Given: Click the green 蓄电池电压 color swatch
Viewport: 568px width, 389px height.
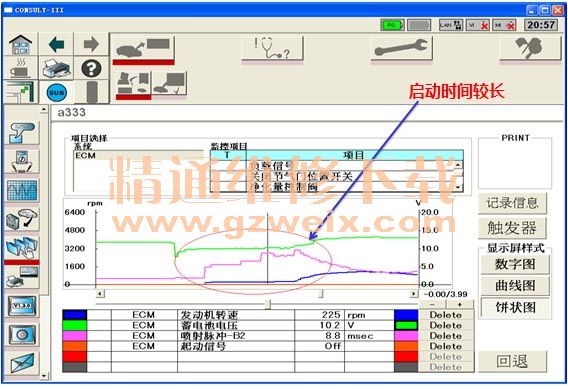Looking at the screenshot, I should click(75, 325).
